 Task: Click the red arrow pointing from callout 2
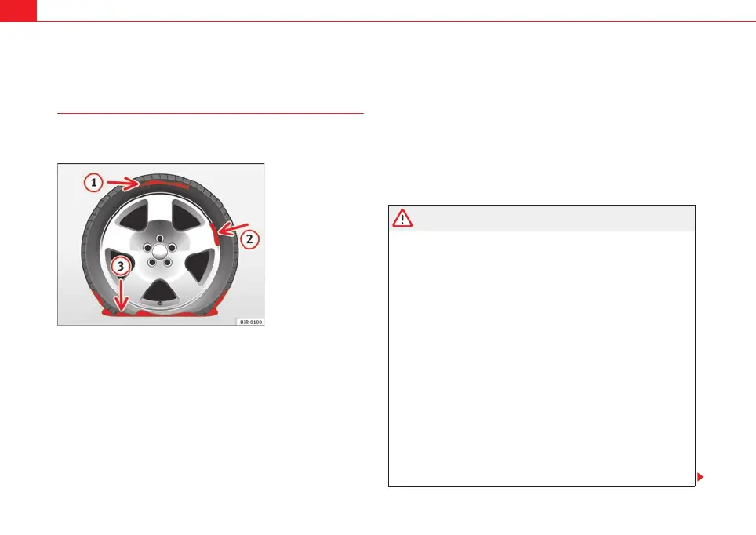[234, 228]
